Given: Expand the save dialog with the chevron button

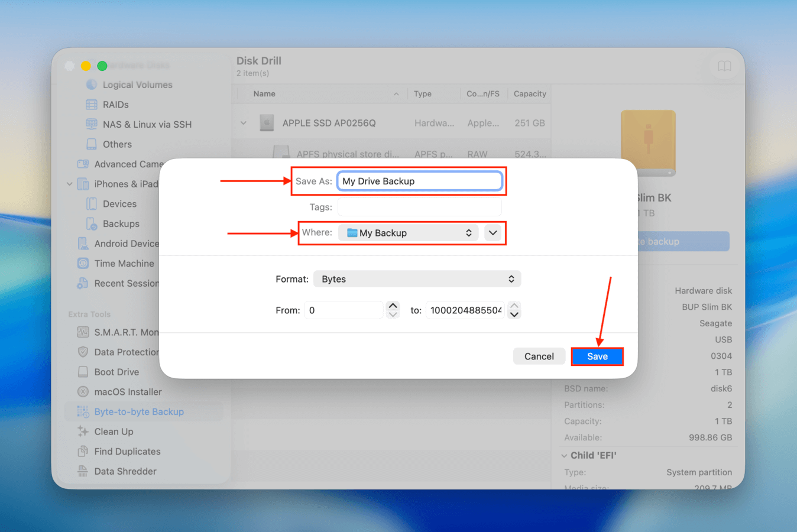Looking at the screenshot, I should (493, 232).
